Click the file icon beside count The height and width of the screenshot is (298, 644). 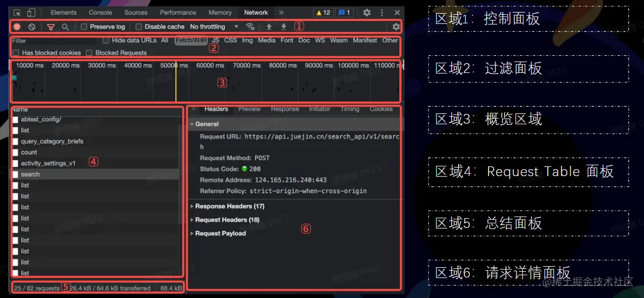click(x=15, y=152)
